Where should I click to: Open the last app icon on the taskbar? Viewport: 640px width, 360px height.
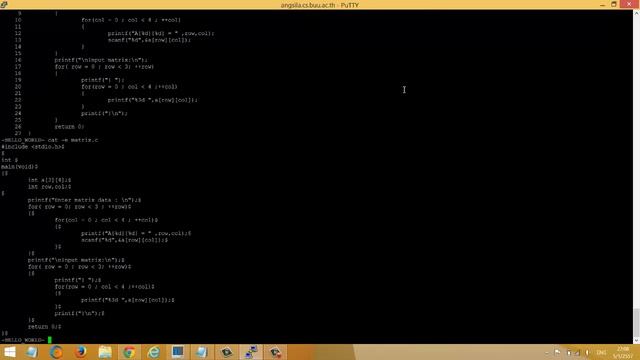click(x=276, y=352)
